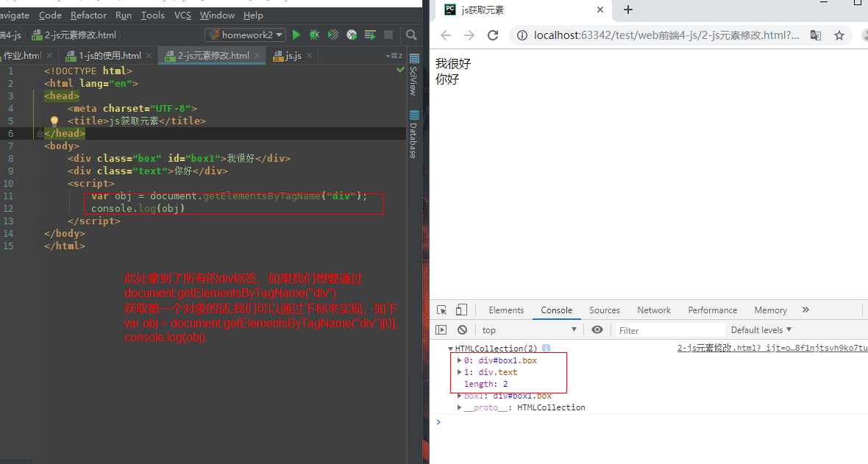The image size is (868, 464).
Task: Click the lightbulb intention icon
Action: coord(54,121)
